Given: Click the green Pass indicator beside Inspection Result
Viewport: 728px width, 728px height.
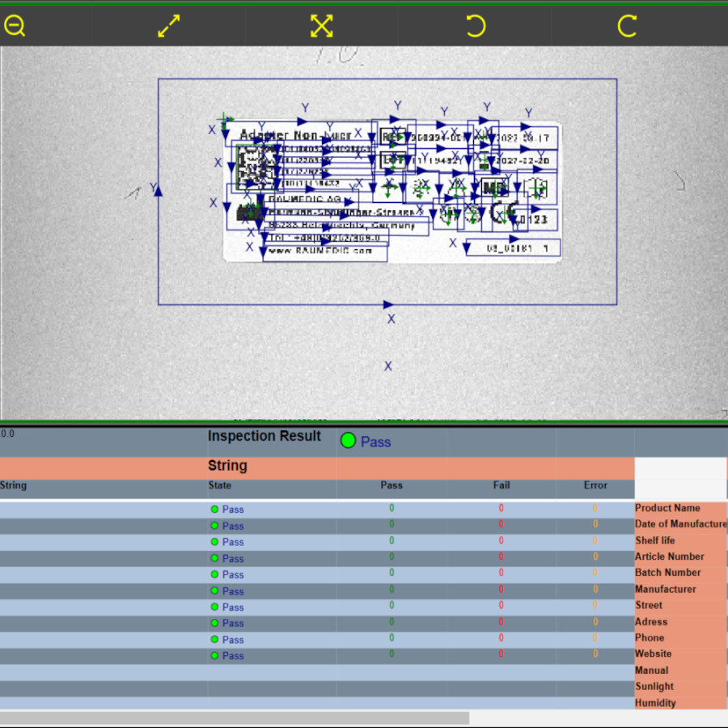Looking at the screenshot, I should pyautogui.click(x=347, y=441).
